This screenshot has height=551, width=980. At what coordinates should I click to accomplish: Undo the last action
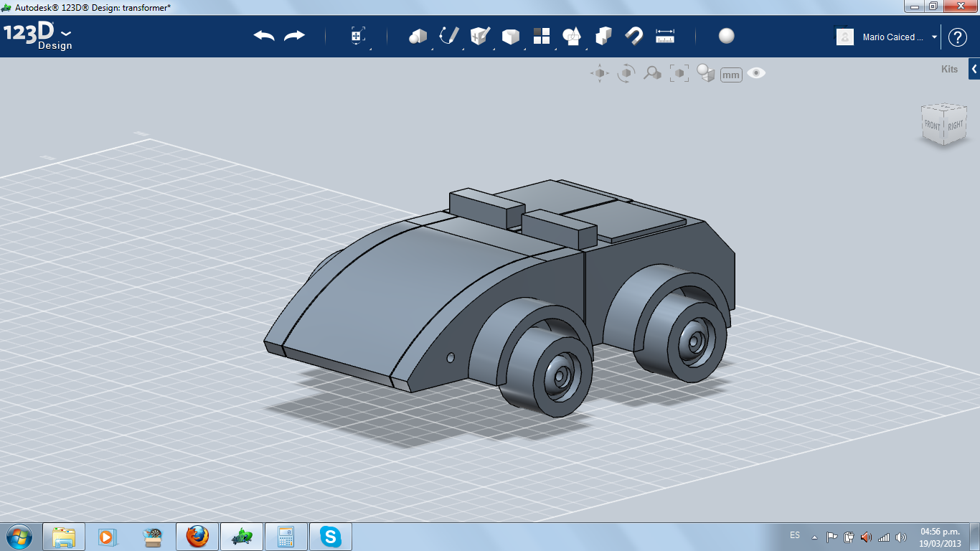pos(264,36)
